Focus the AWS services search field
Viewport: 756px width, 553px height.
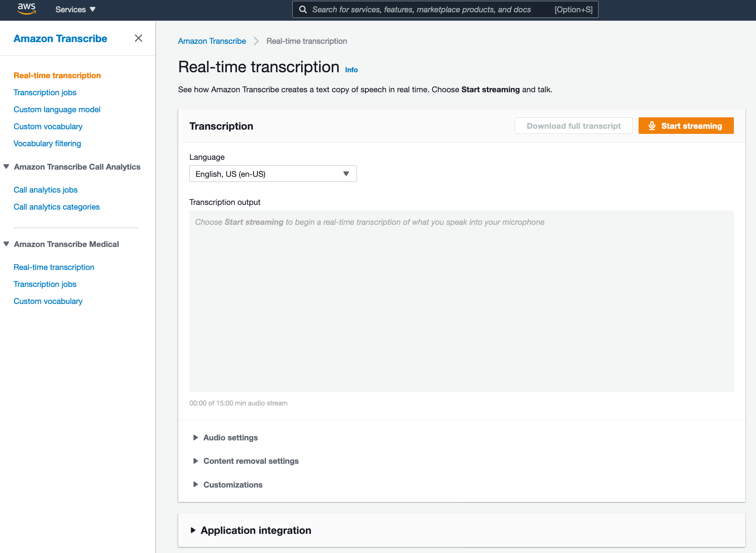[x=445, y=9]
